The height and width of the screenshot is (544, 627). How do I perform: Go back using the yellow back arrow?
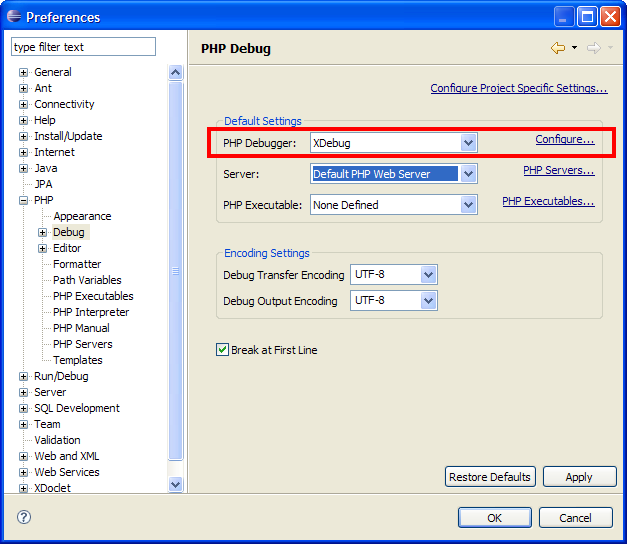(558, 48)
